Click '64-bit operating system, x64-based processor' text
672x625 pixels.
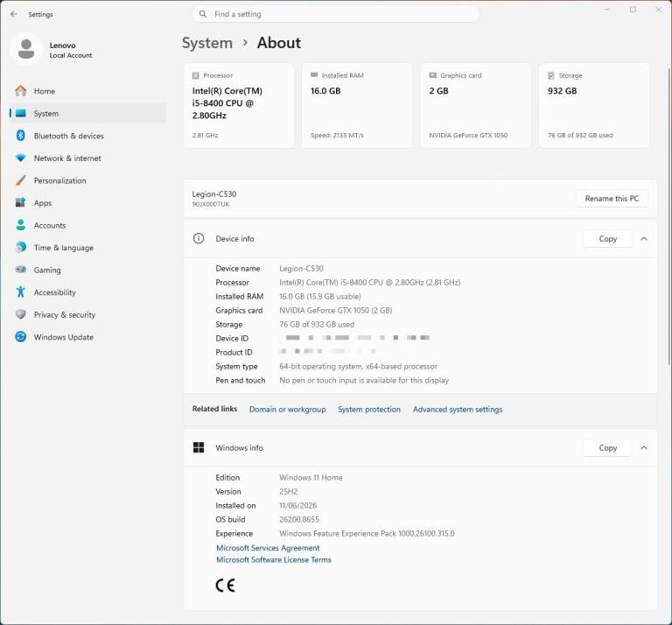pyautogui.click(x=358, y=367)
